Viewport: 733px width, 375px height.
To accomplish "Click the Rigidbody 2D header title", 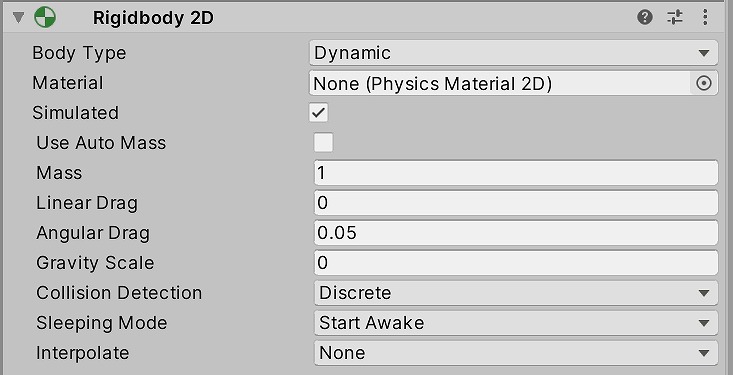I will (153, 18).
